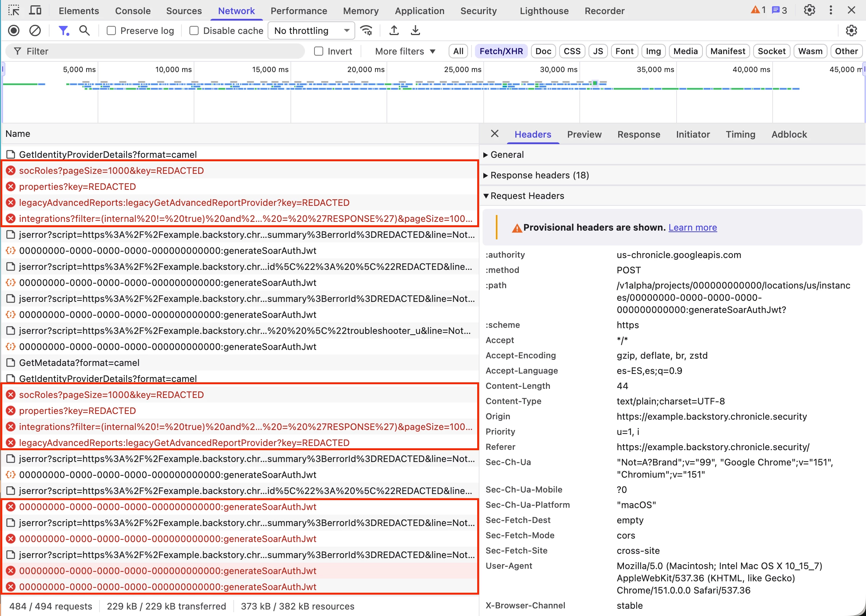Open Network panel settings gear
This screenshot has width=866, height=616.
[x=851, y=30]
